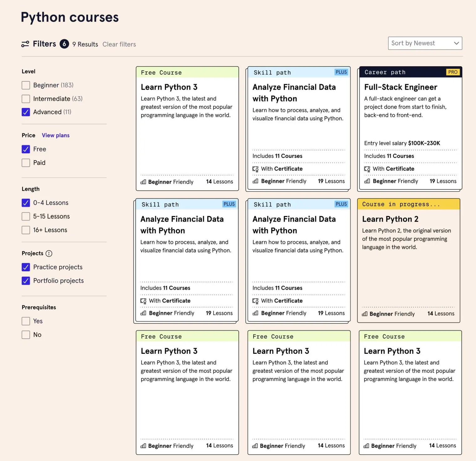Uncheck the 0-4 Lessons checkbox
This screenshot has width=476, height=461.
tap(26, 203)
